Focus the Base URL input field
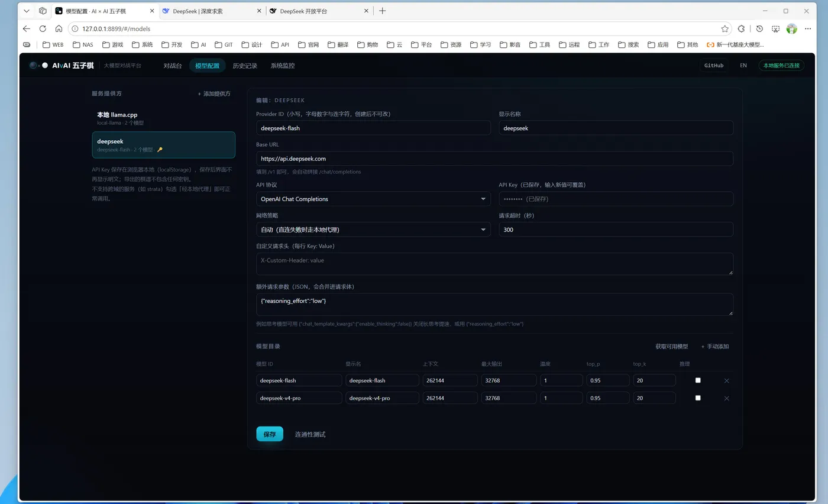828x504 pixels. pyautogui.click(x=494, y=159)
